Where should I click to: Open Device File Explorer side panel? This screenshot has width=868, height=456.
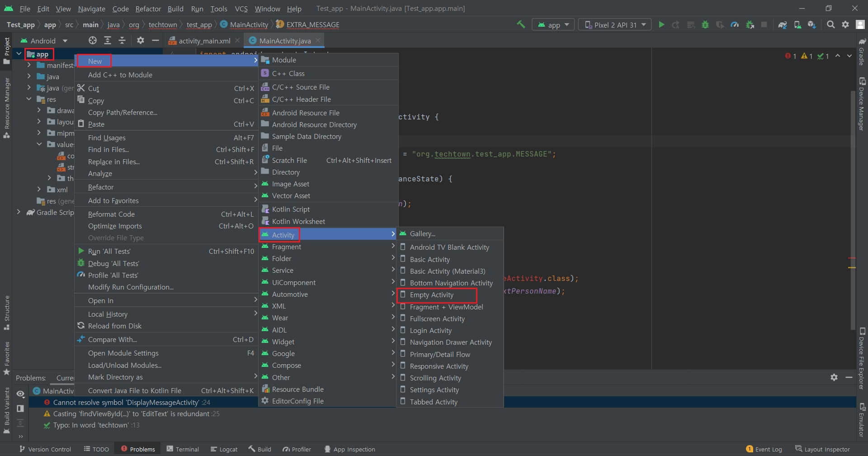tap(862, 358)
